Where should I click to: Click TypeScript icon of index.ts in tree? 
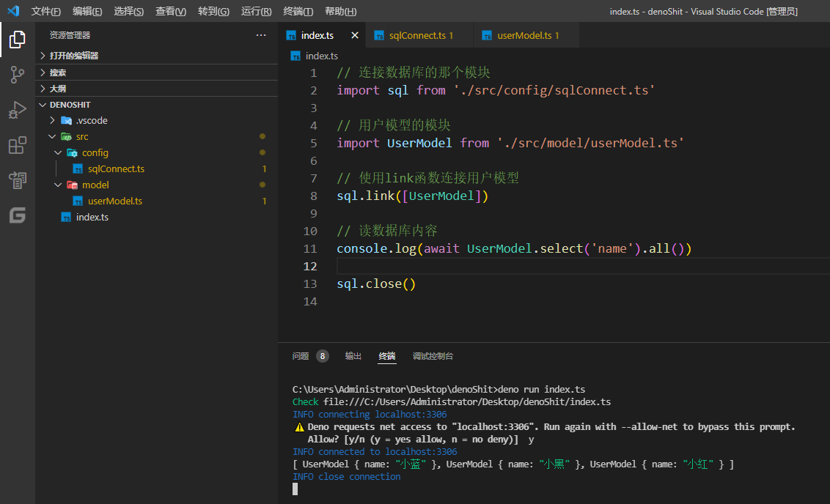[x=66, y=218]
